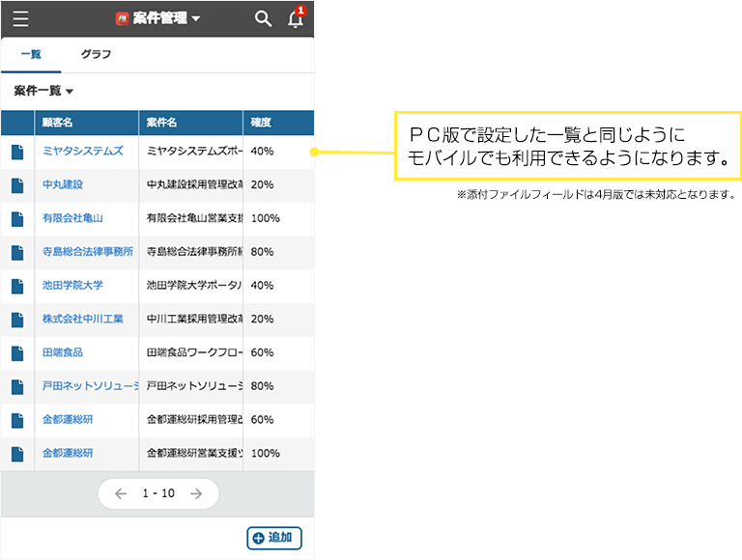The width and height of the screenshot is (742, 560).
Task: Expand the 案件一覧 view dropdown
Action: point(70,92)
